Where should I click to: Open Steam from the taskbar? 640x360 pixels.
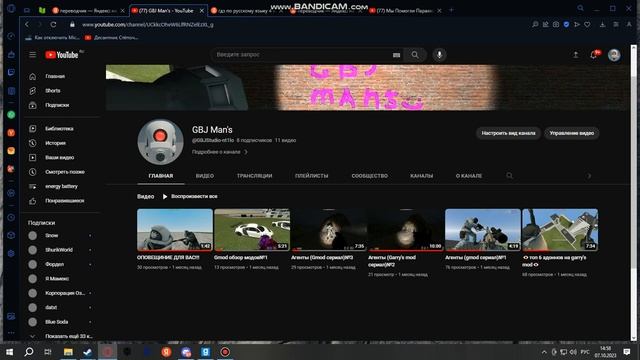tap(87, 351)
